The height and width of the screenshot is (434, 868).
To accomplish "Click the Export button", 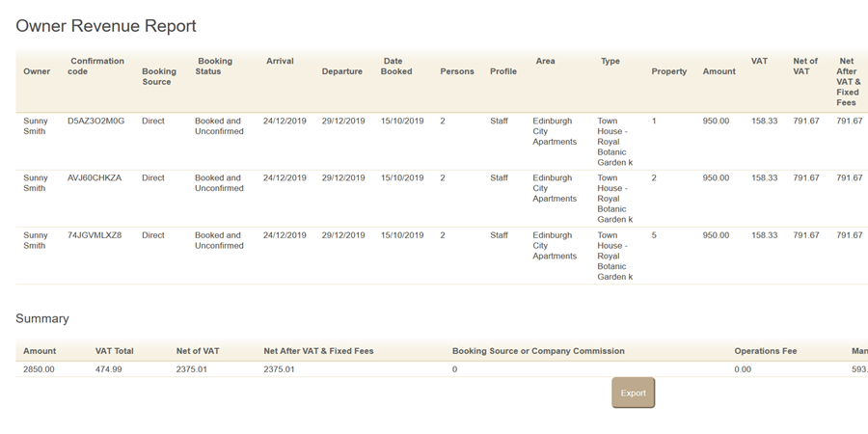I will [633, 393].
